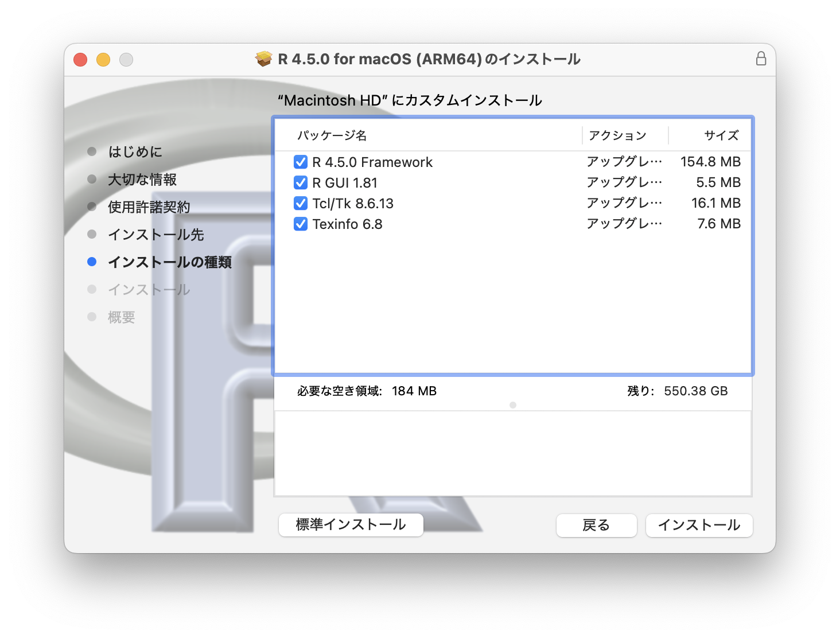The height and width of the screenshot is (638, 840).
Task: Minimize the installer window with the yellow button
Action: click(x=103, y=60)
